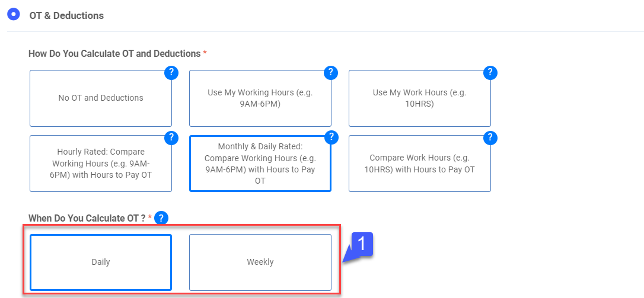This screenshot has width=644, height=298.
Task: Click the blue circle icon beside OT & Deductions
Action: pyautogui.click(x=15, y=14)
